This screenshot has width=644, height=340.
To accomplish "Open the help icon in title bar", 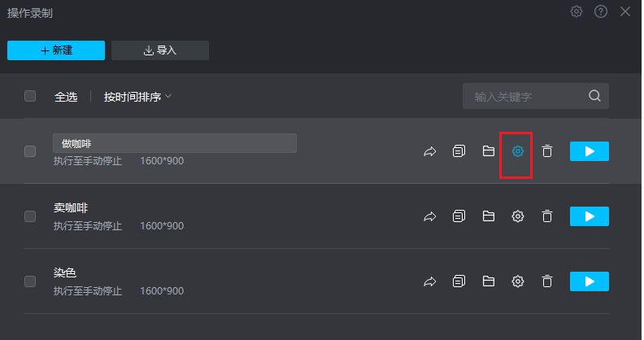I will pos(601,11).
